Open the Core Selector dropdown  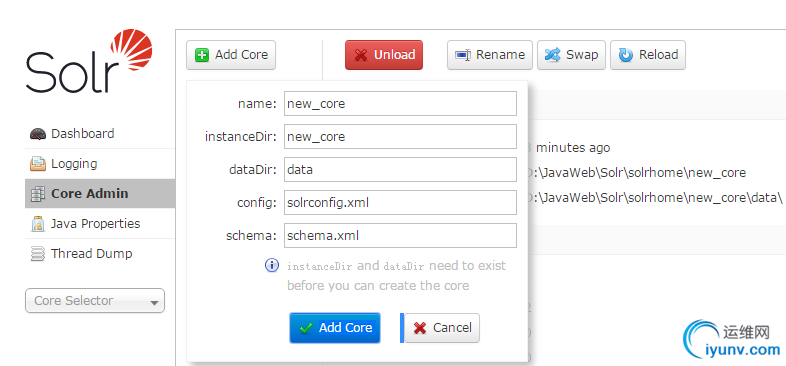[x=95, y=300]
